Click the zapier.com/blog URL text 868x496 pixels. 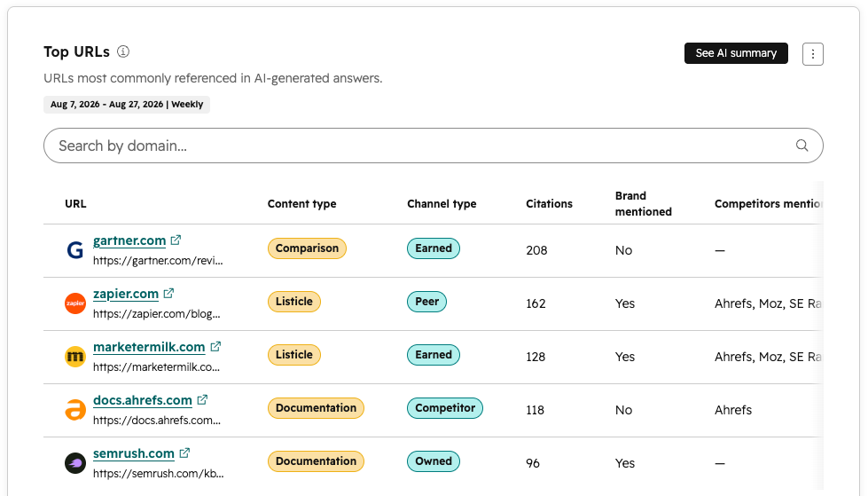point(157,314)
